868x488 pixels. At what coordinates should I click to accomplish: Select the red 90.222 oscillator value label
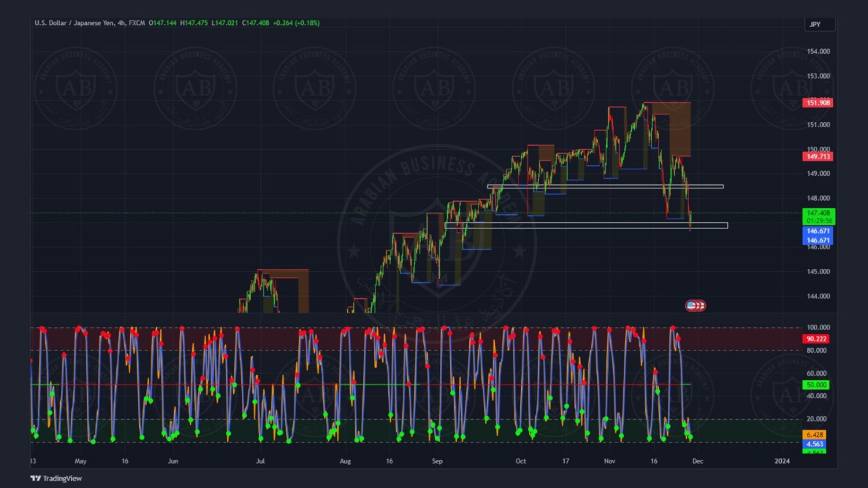(816, 339)
